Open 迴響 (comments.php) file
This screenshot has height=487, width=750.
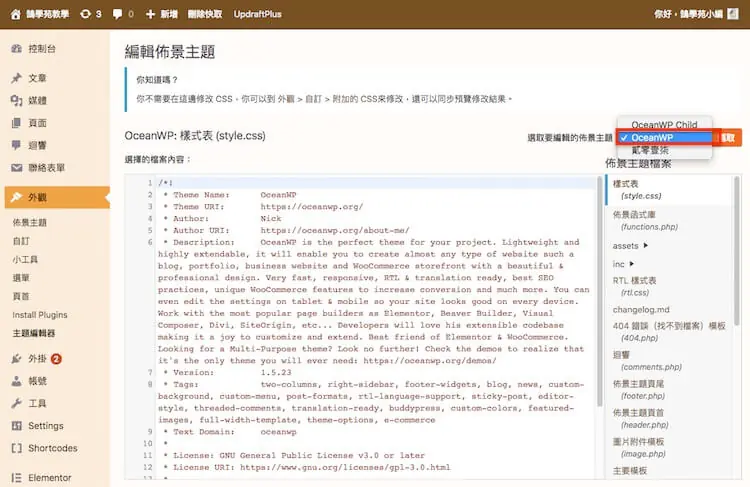(647, 361)
